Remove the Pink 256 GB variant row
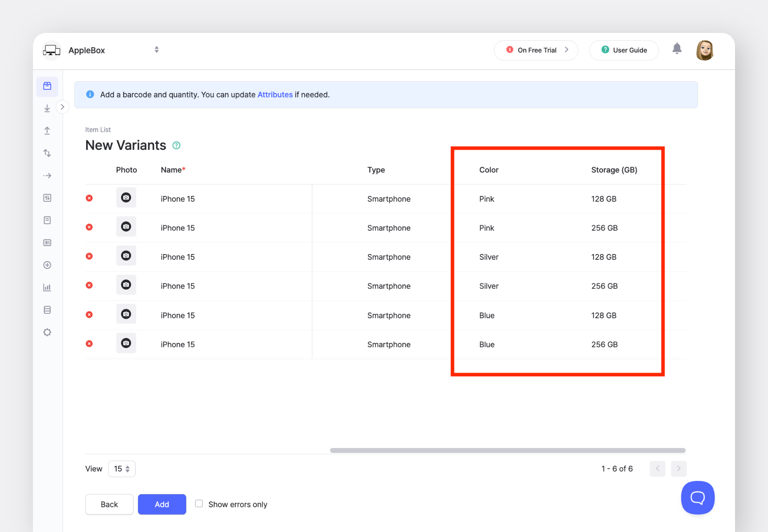The width and height of the screenshot is (768, 532). 89,227
